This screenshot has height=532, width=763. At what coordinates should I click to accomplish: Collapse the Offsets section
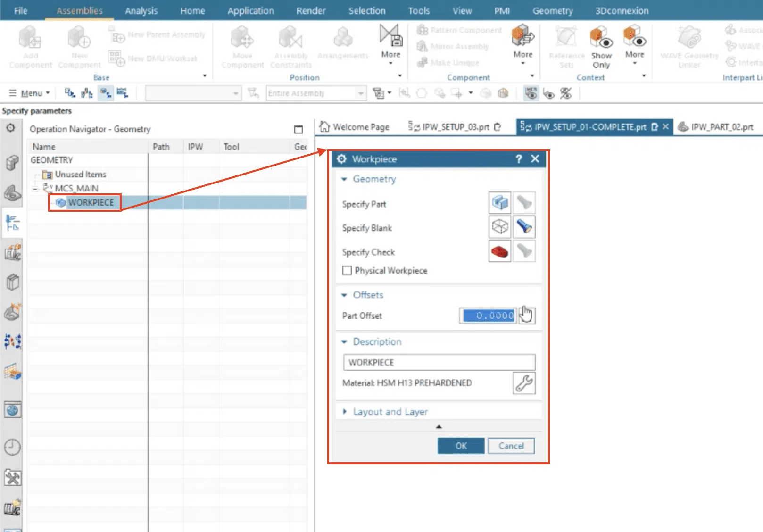click(344, 295)
